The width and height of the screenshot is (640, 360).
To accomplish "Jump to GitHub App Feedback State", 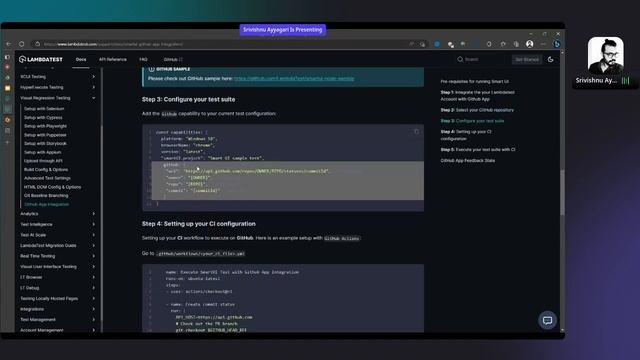I will [468, 160].
